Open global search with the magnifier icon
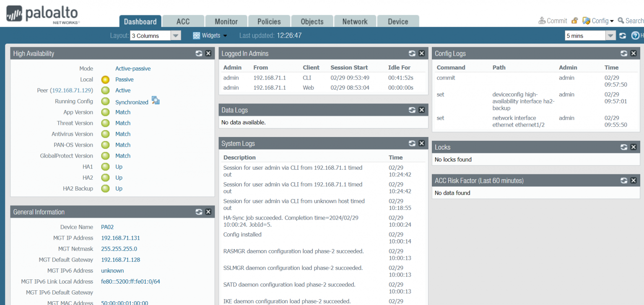This screenshot has width=644, height=305. [x=621, y=21]
